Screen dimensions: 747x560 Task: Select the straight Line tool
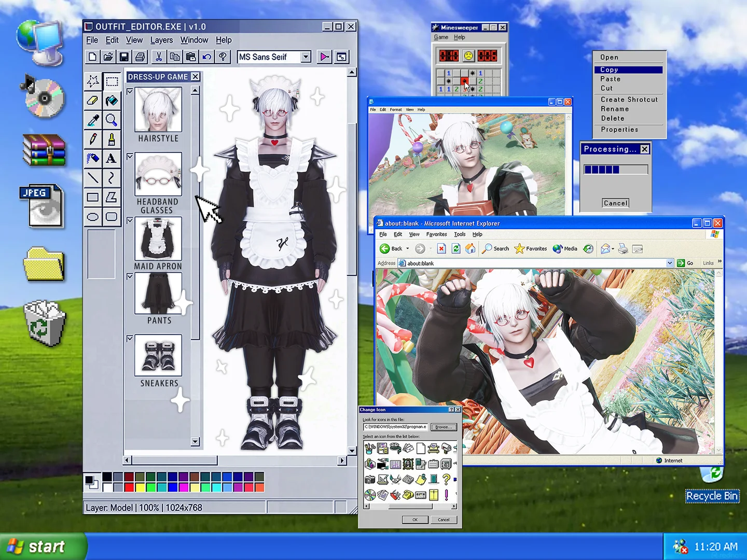pos(93,178)
